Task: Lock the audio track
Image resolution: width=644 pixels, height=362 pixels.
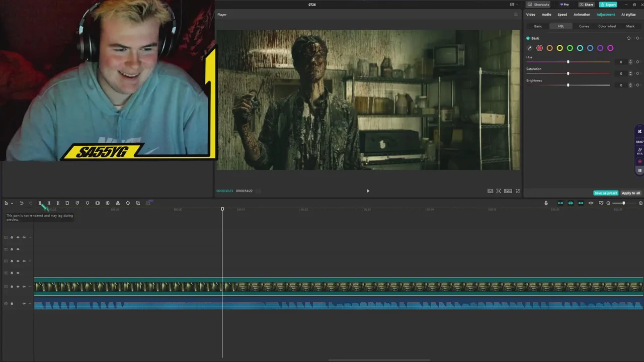Action: 12,303
